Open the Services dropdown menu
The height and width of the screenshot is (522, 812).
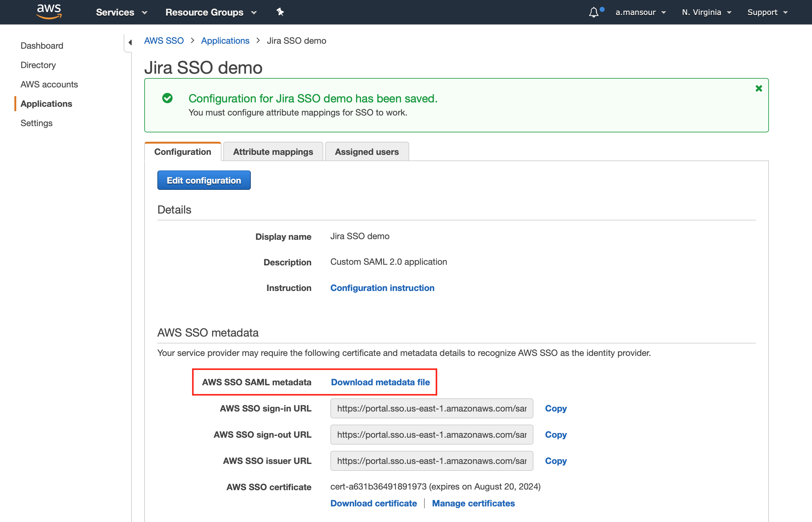(x=122, y=12)
